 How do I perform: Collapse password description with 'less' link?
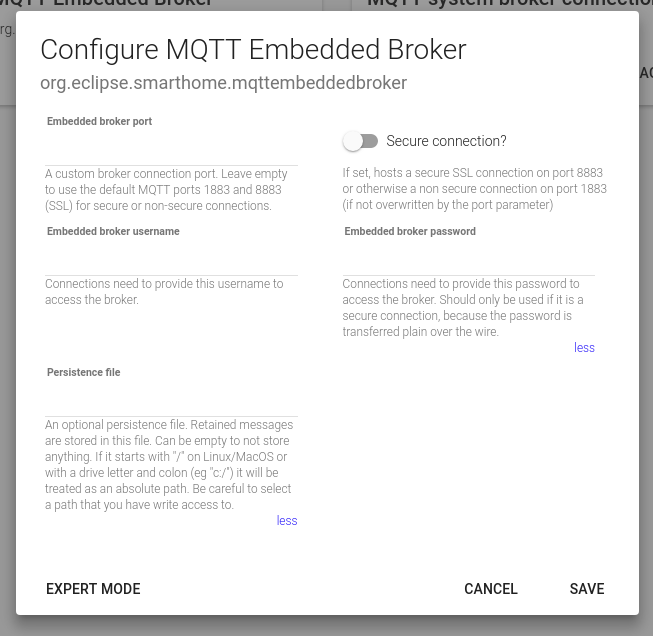tap(584, 348)
